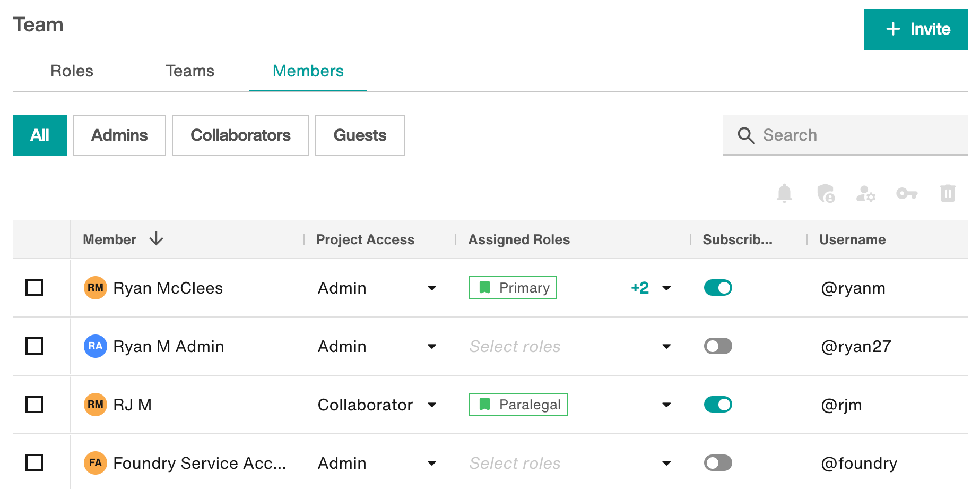Open Project Access dropdown for Foundry account

tap(432, 464)
